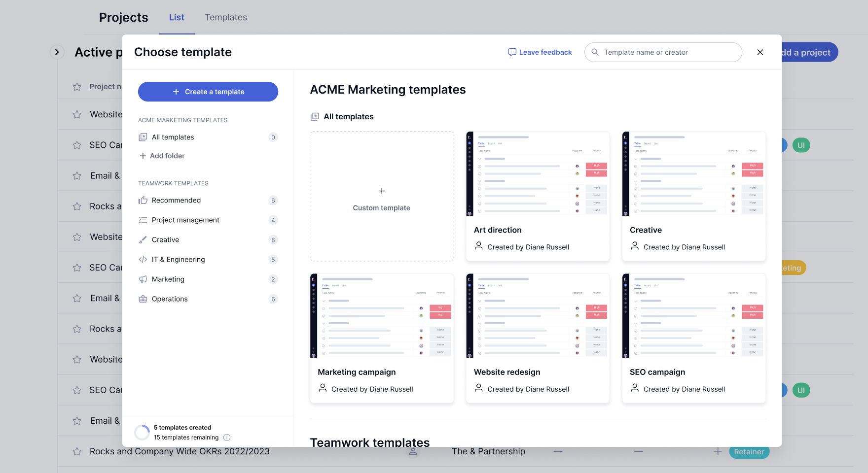Click the Project management count badge 4

pyautogui.click(x=273, y=220)
